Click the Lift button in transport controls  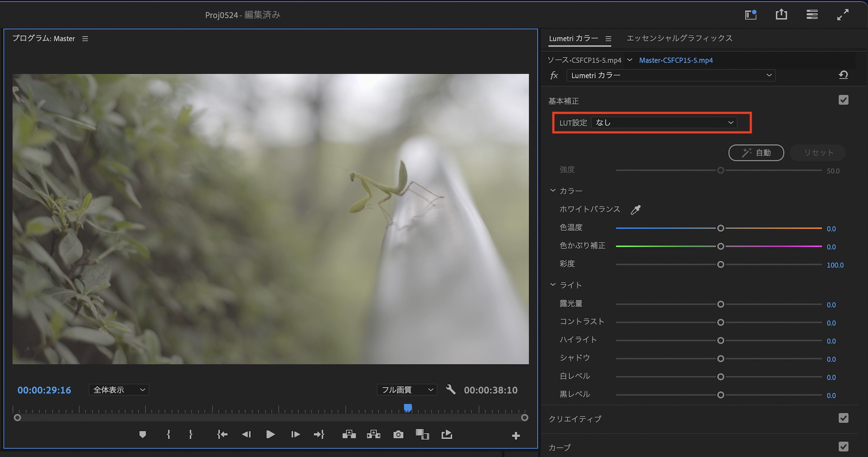[x=349, y=434]
